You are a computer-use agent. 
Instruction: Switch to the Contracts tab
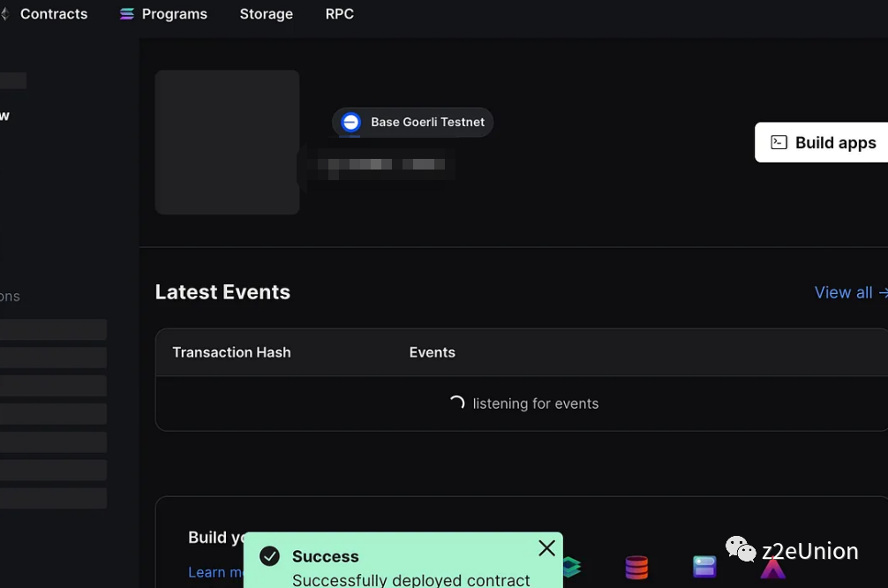(53, 13)
